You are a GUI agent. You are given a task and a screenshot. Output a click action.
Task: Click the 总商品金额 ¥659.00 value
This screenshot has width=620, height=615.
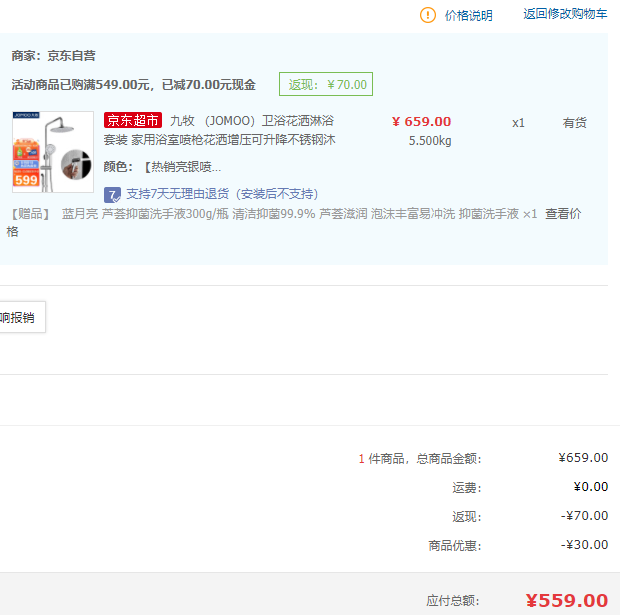click(583, 458)
